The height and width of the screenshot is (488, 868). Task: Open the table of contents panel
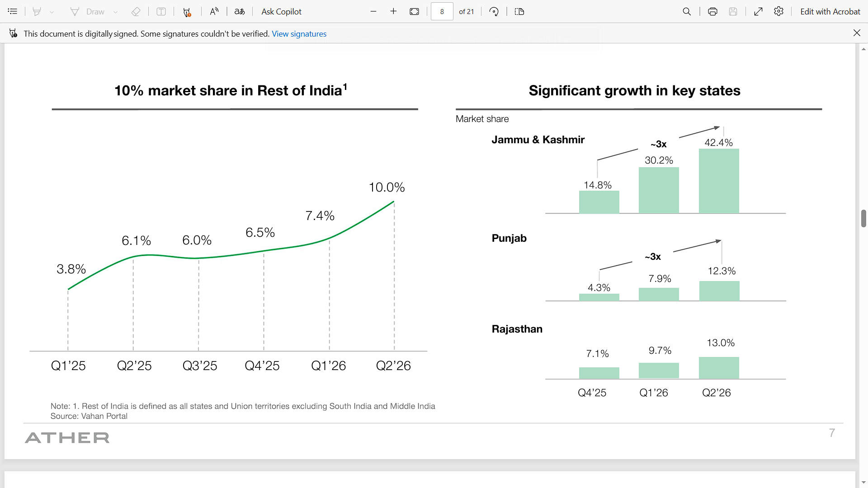coord(13,11)
